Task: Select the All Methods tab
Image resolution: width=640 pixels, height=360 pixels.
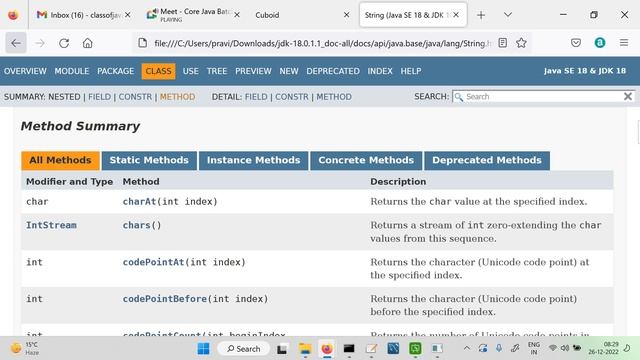Action: tap(60, 160)
